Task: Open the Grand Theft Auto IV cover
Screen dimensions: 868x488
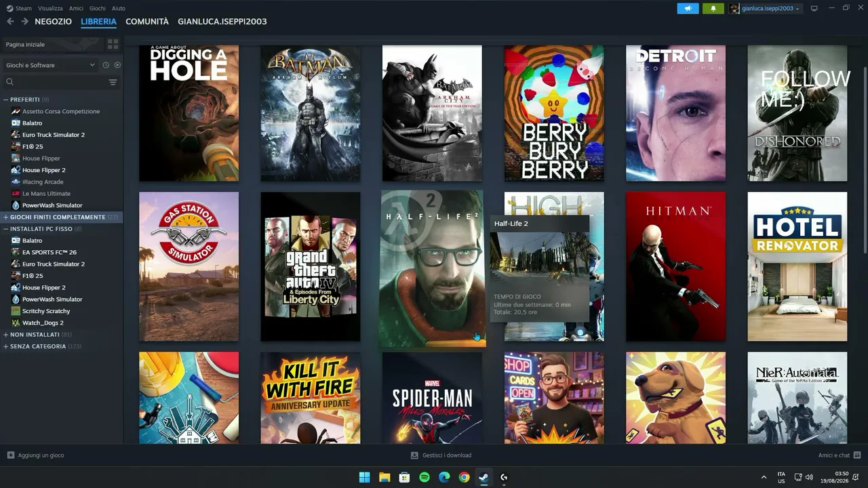Action: [x=311, y=266]
